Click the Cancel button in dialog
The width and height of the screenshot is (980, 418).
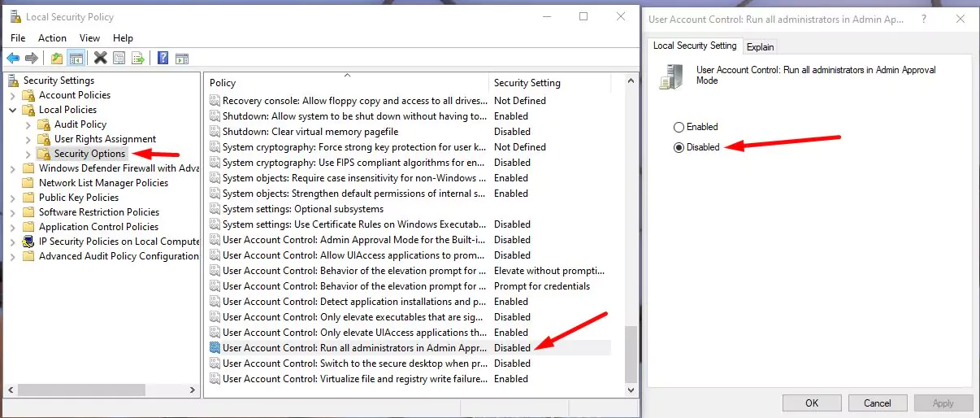877,403
